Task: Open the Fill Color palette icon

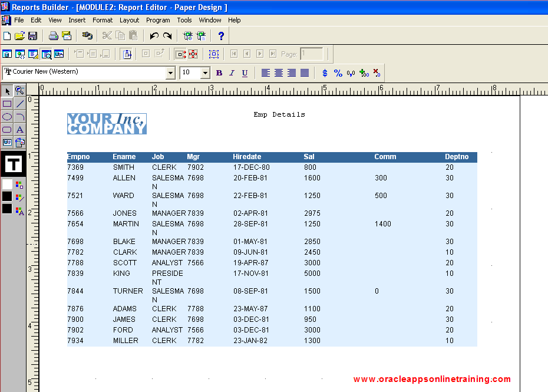Action: 19,185
